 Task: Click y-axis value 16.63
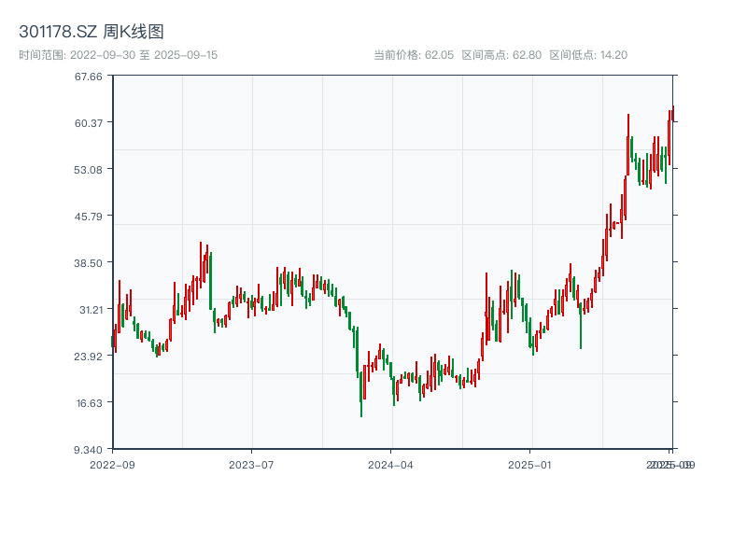(89, 403)
